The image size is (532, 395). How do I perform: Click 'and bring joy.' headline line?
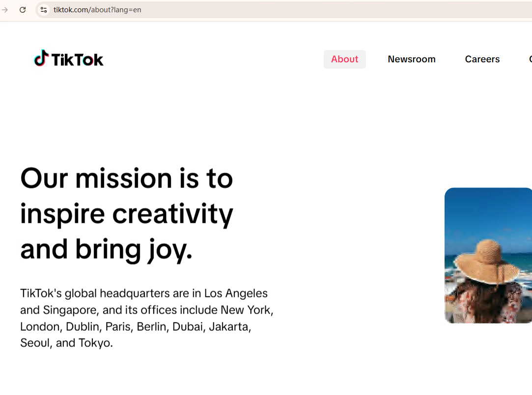point(106,249)
